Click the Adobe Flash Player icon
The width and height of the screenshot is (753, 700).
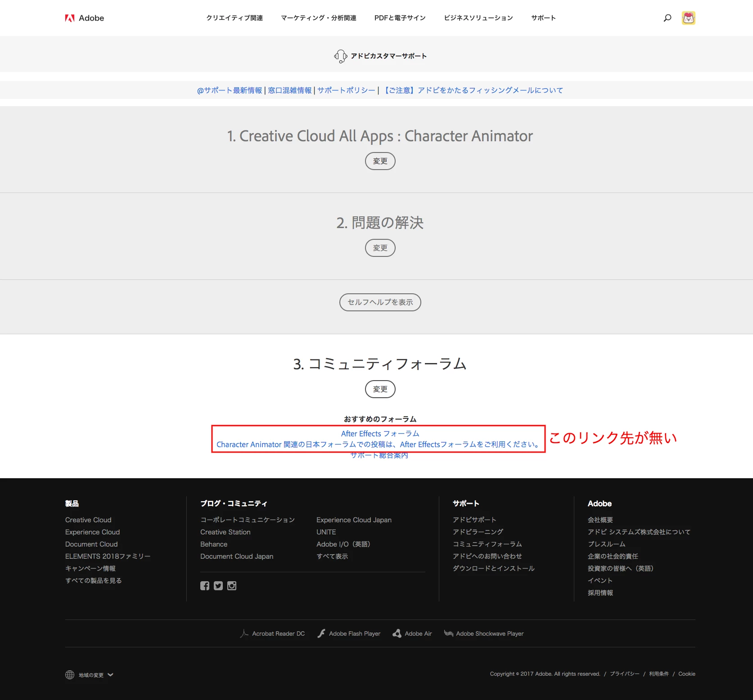pos(321,633)
